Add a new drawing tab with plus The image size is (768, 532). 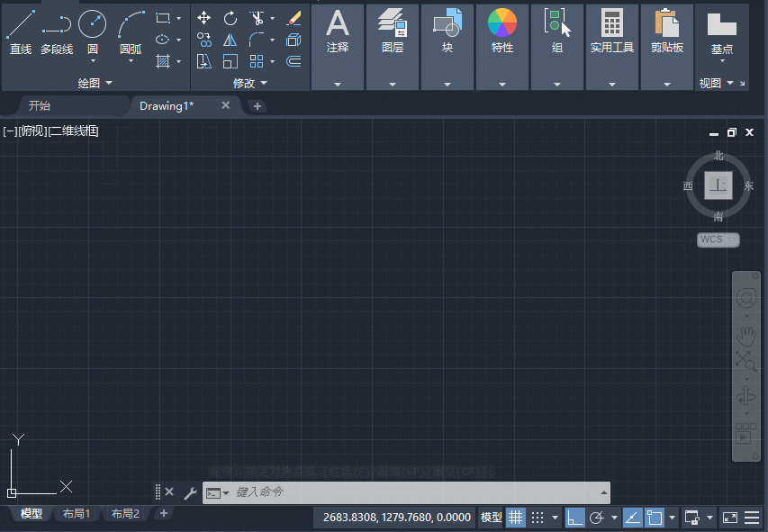258,106
